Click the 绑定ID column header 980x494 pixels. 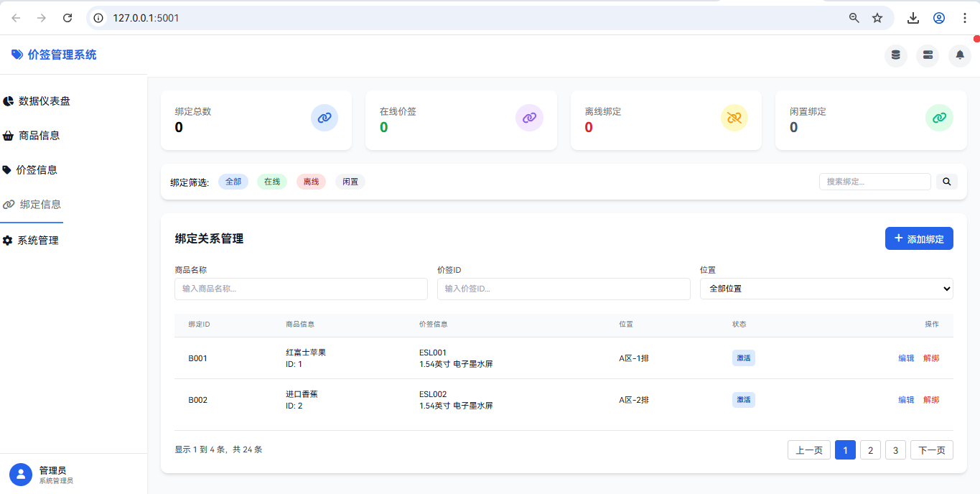(199, 325)
